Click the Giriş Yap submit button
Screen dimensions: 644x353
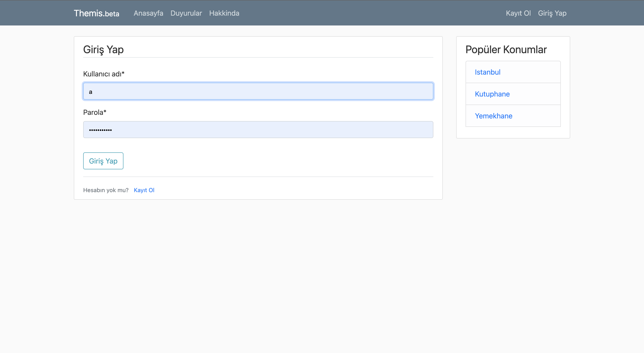pos(103,161)
